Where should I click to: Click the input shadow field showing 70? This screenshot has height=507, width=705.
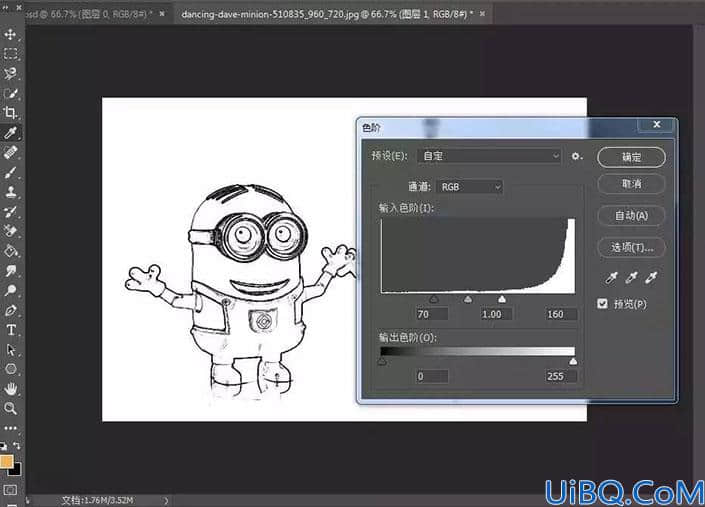coord(432,314)
